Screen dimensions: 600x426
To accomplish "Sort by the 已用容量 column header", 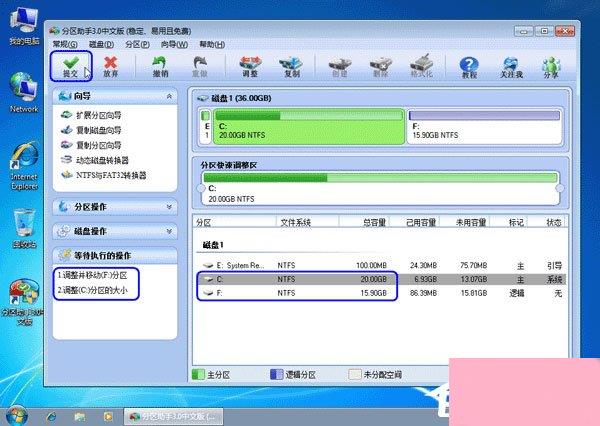I will click(414, 222).
